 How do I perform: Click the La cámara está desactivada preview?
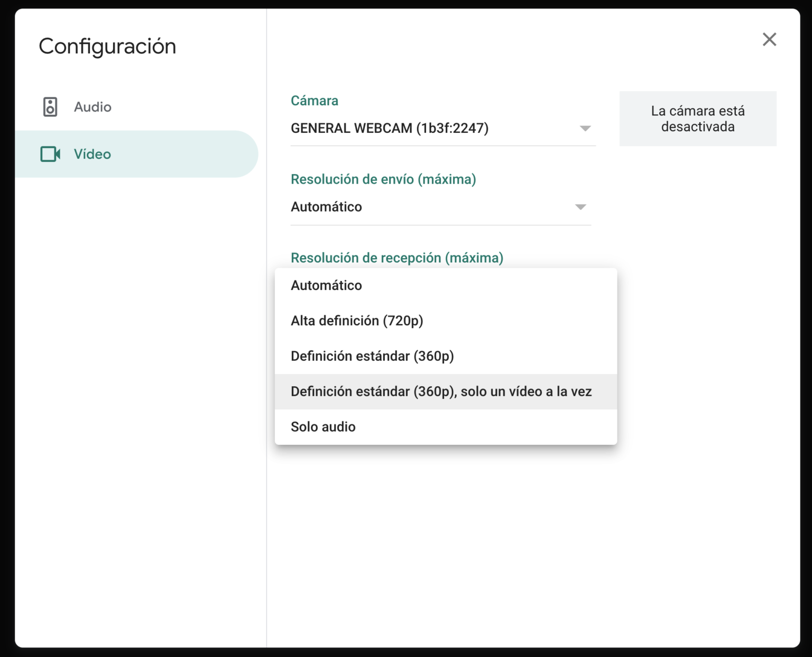tap(698, 118)
